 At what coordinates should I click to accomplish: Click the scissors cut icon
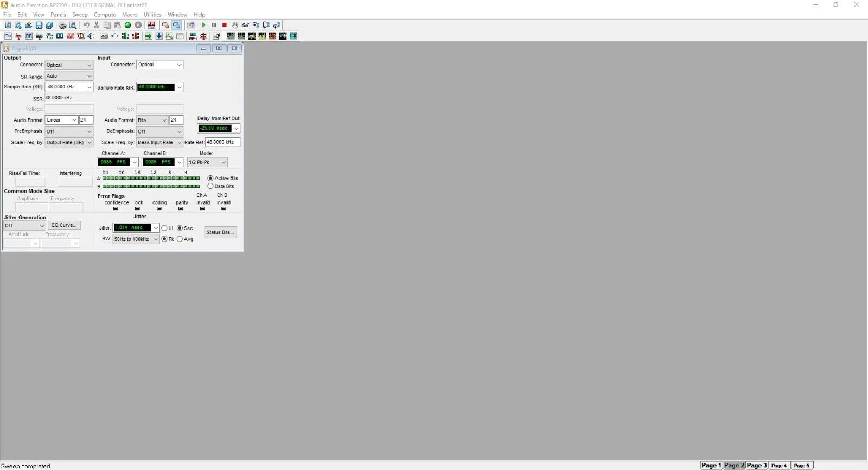coord(97,25)
